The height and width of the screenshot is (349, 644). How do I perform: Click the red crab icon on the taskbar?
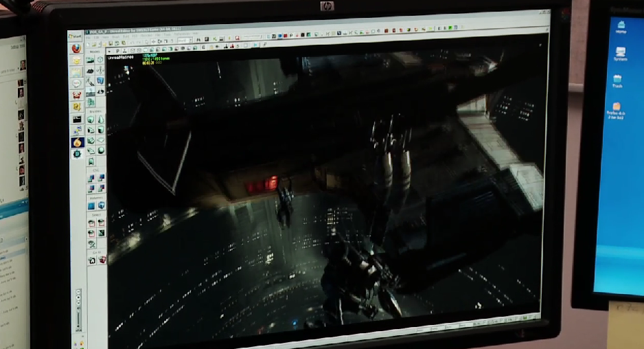tap(76, 95)
